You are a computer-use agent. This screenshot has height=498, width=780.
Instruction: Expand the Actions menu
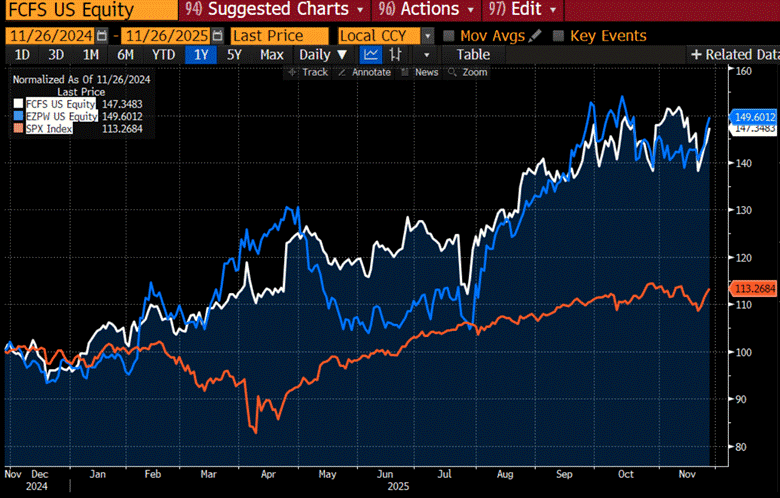tap(426, 9)
